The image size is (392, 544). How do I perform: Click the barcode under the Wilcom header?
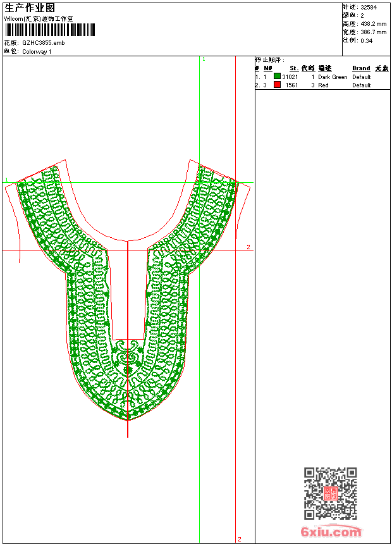49,30
